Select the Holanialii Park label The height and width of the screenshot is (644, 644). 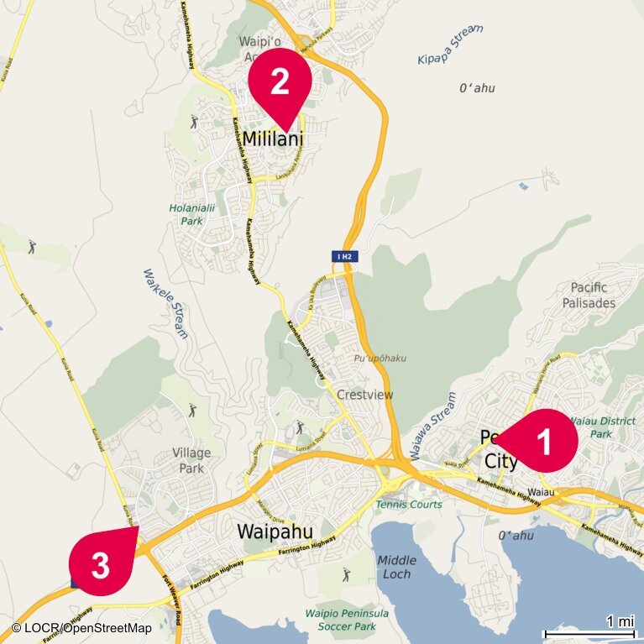tap(191, 214)
